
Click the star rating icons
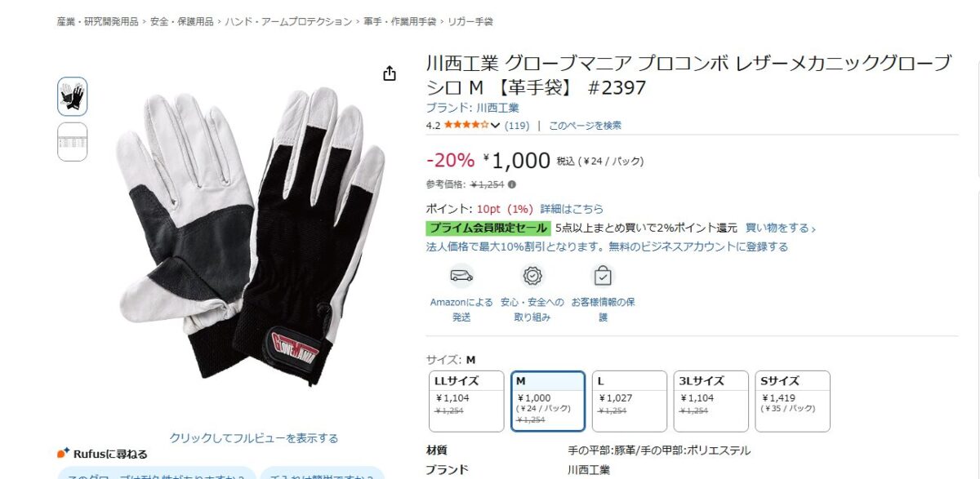click(466, 125)
